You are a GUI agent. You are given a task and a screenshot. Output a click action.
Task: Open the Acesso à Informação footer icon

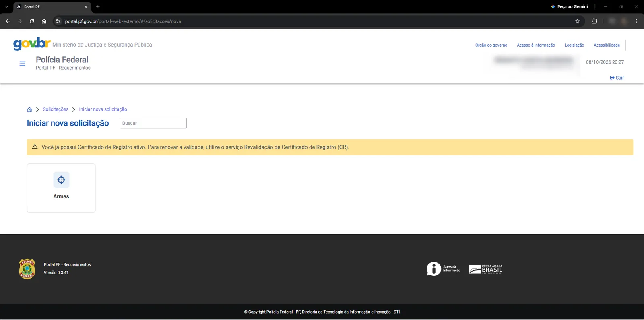coord(443,269)
